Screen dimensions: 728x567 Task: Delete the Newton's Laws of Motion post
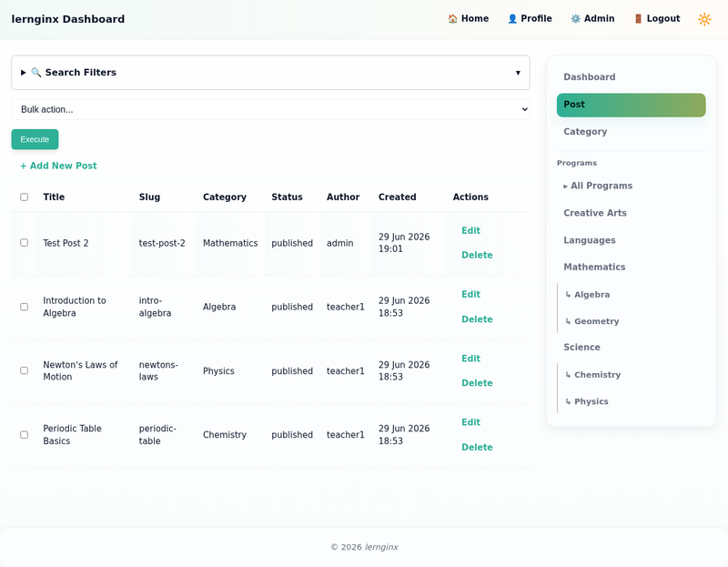(x=477, y=383)
